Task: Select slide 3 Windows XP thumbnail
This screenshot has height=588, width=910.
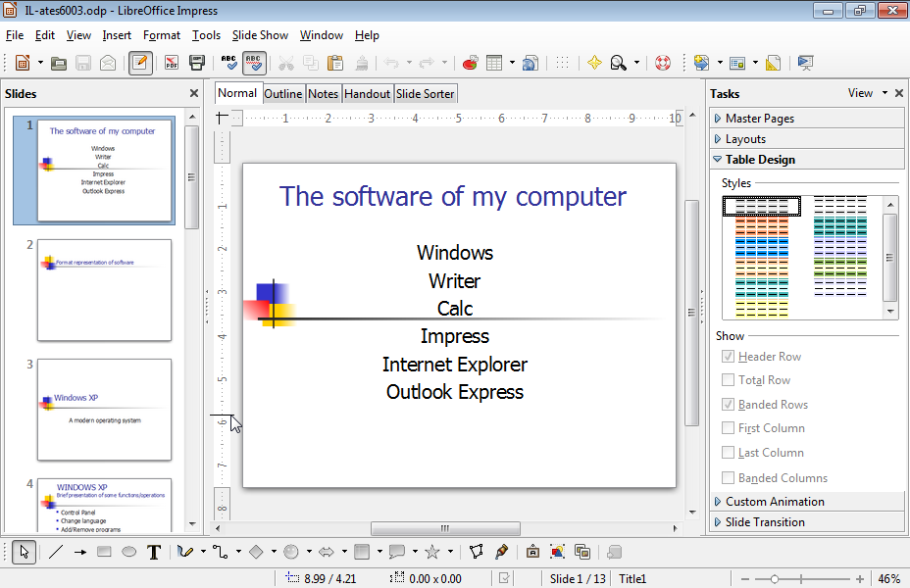Action: [105, 410]
